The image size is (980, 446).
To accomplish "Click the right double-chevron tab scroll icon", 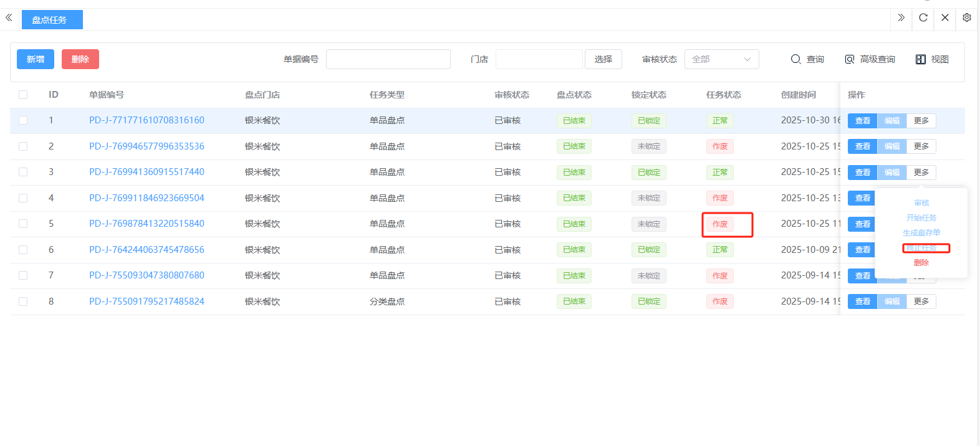I will pos(901,18).
